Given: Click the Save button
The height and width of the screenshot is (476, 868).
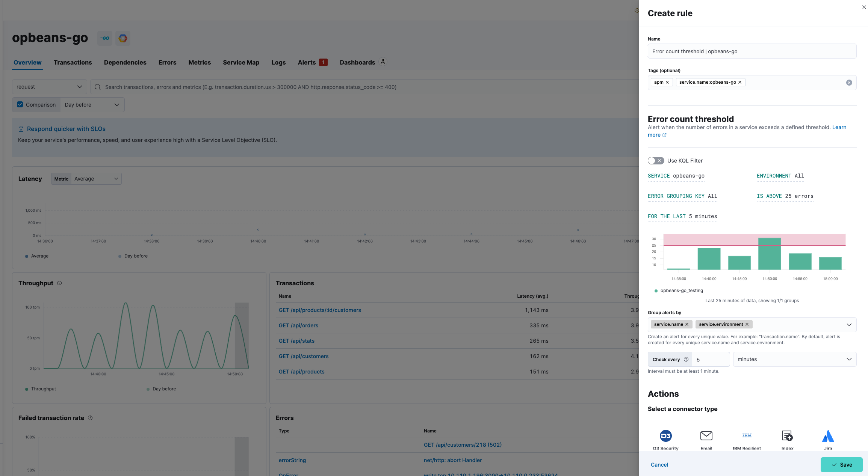Looking at the screenshot, I should 841,465.
